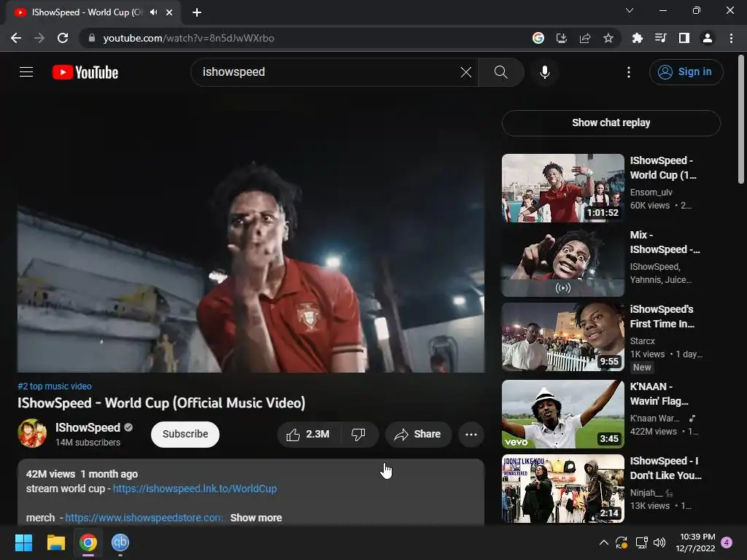Install app via address bar download icon
The width and height of the screenshot is (747, 560).
click(561, 38)
